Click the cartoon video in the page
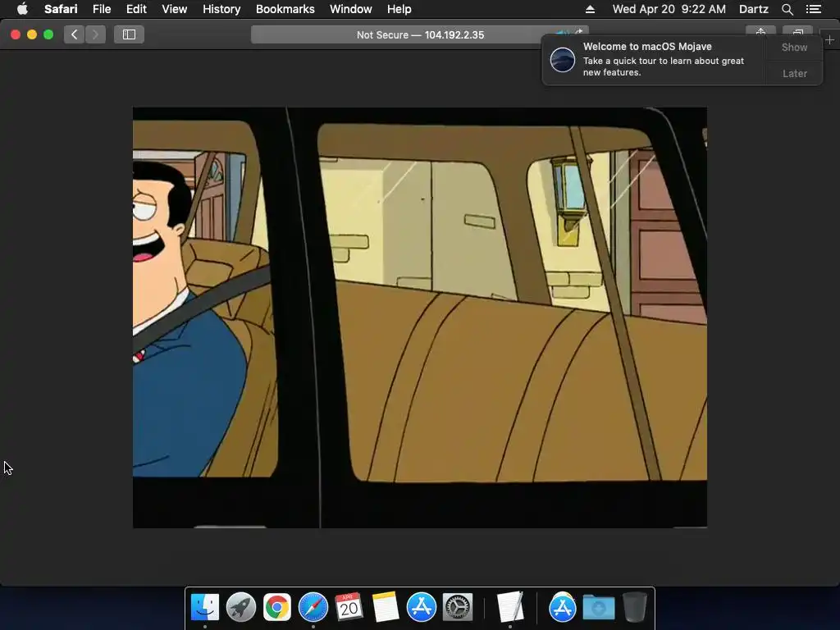Viewport: 840px width, 630px height. click(420, 317)
